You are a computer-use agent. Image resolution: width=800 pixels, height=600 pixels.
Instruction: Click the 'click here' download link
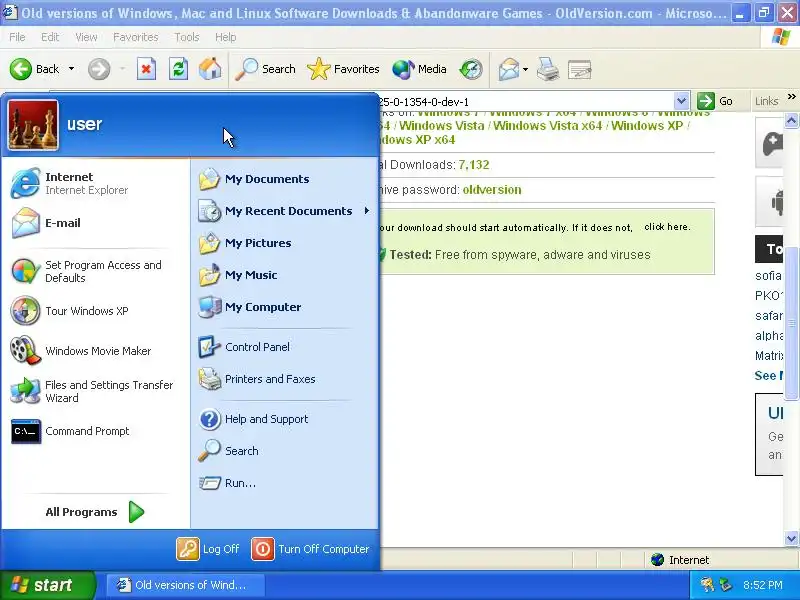(x=667, y=227)
